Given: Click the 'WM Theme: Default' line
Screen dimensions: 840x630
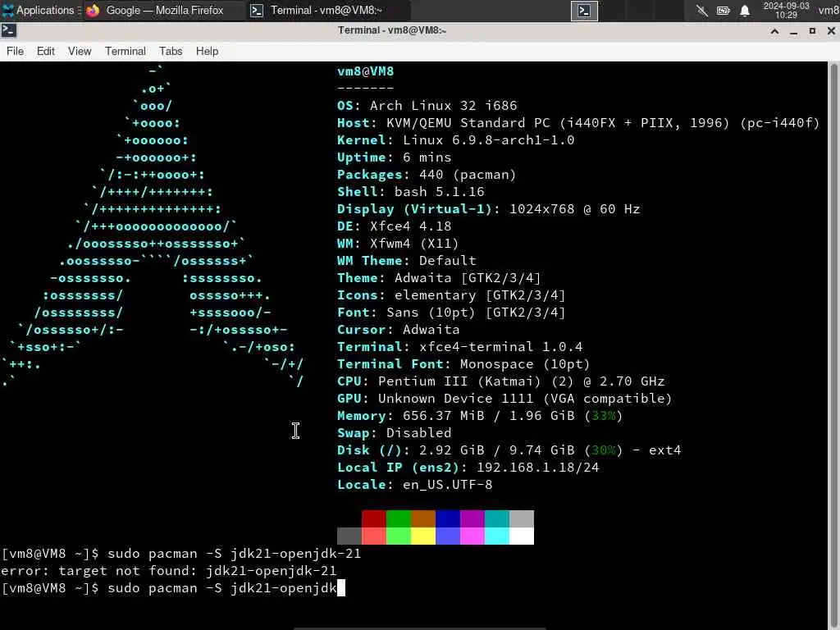Looking at the screenshot, I should pos(407,261).
